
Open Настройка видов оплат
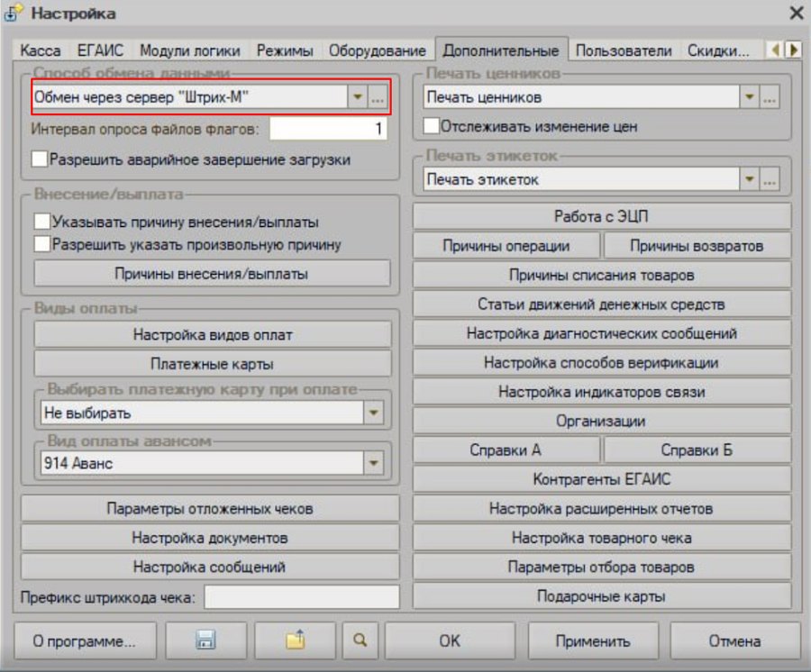point(213,334)
